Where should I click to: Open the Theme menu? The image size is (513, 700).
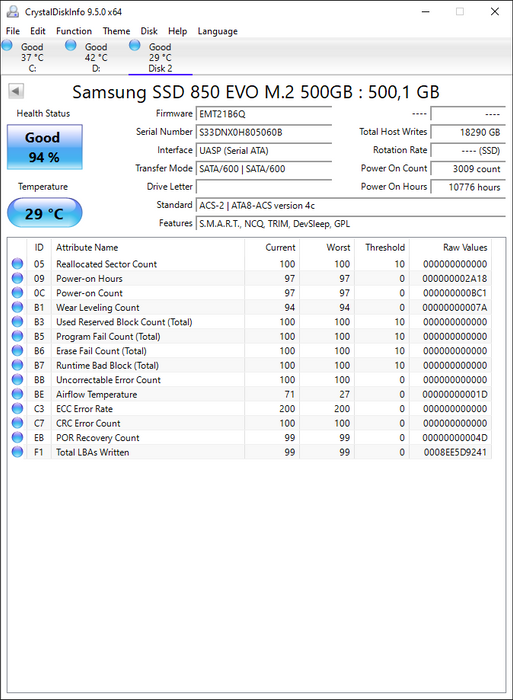[116, 31]
